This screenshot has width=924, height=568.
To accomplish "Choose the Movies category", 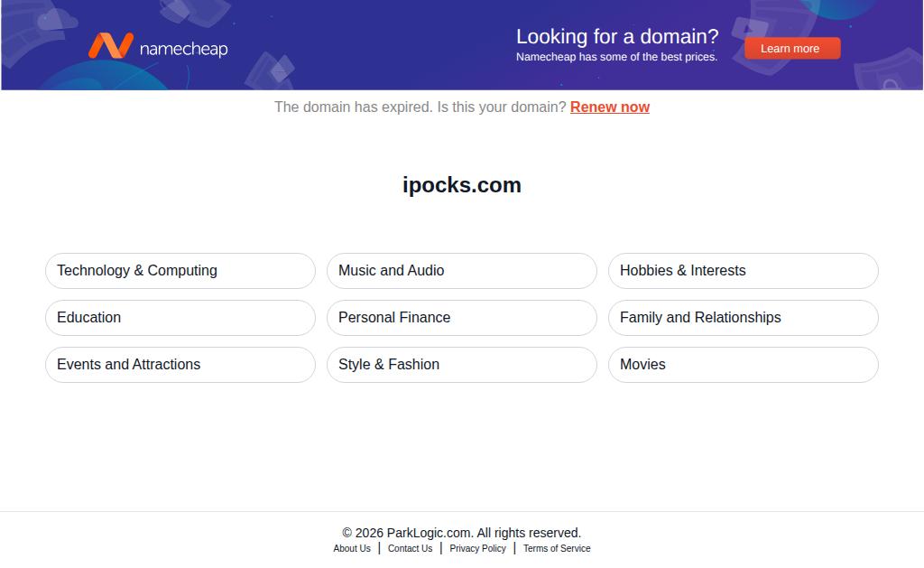I will coord(744,365).
